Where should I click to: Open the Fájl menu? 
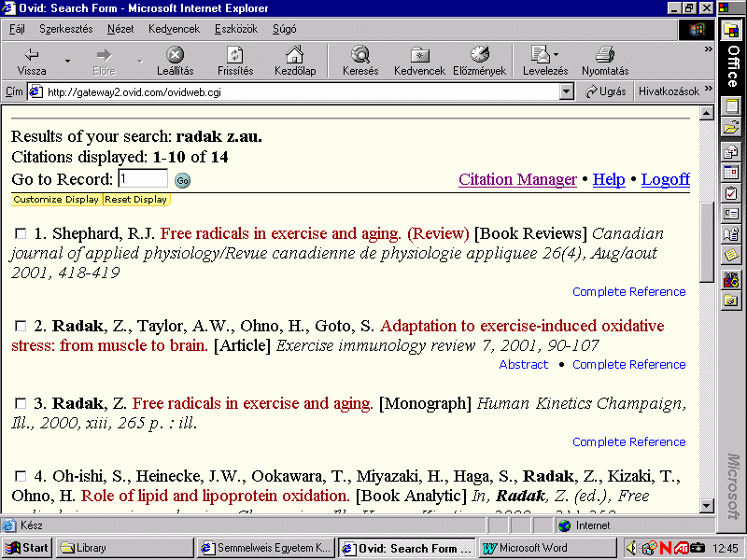click(x=17, y=29)
